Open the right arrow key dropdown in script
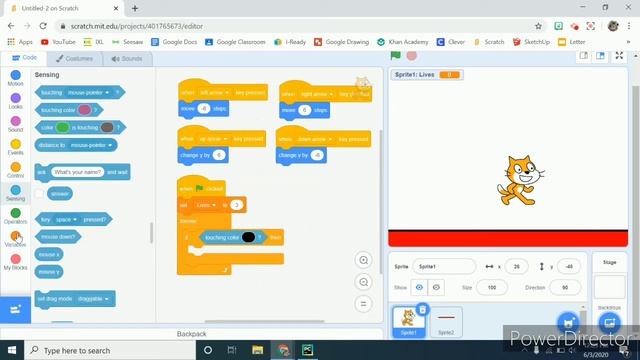Viewport: 640px width, 360px height. [x=316, y=94]
